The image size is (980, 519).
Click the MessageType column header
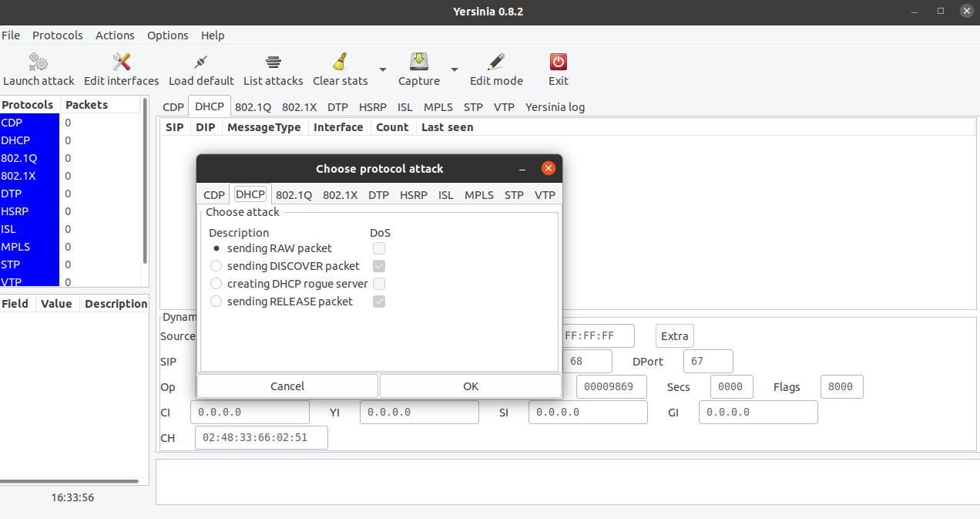264,127
